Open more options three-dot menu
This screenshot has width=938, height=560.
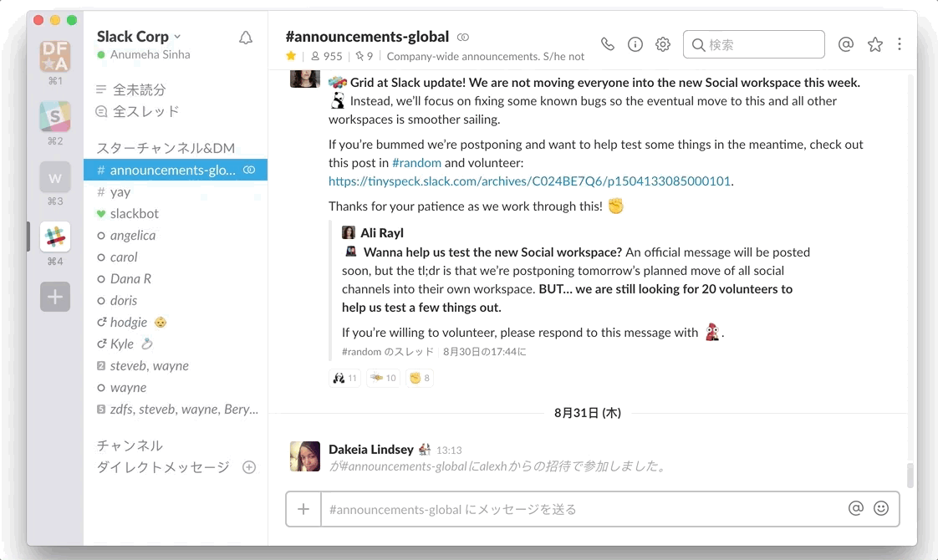click(x=899, y=44)
